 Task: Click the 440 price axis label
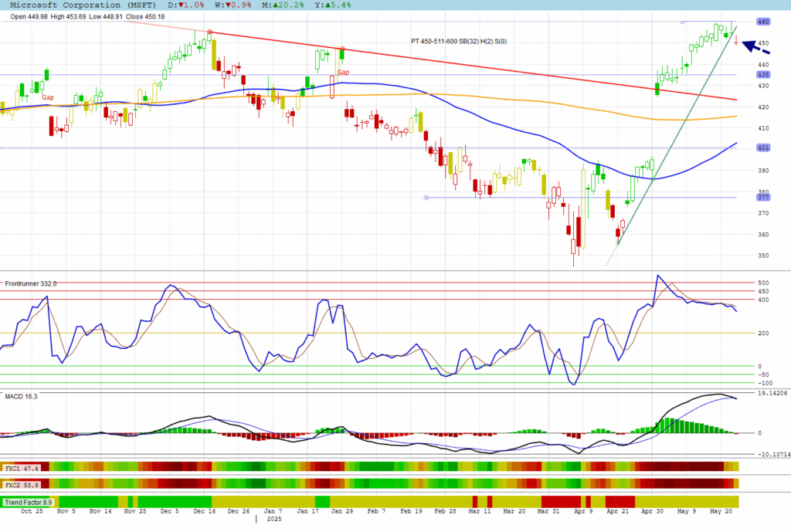(x=763, y=65)
